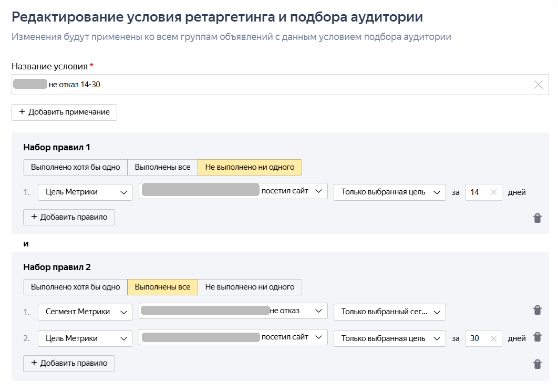This screenshot has width=558, height=392.
Task: Click into the condition name input field
Action: click(263, 85)
